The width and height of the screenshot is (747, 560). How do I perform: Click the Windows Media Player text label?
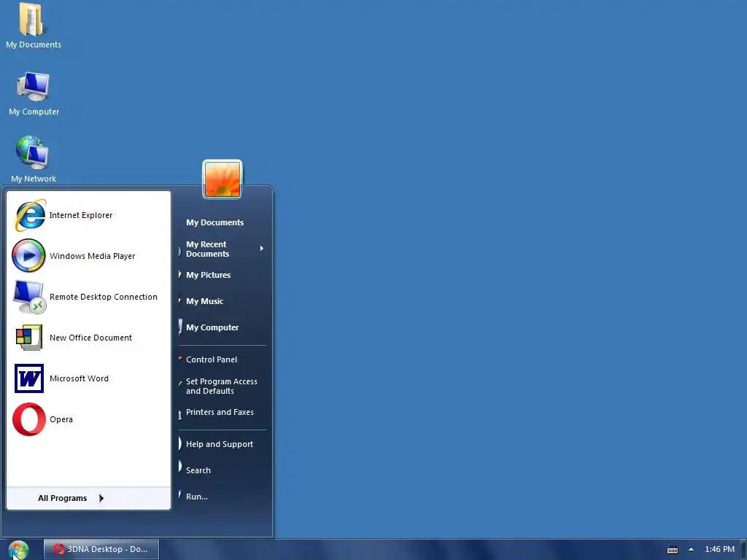pos(93,256)
